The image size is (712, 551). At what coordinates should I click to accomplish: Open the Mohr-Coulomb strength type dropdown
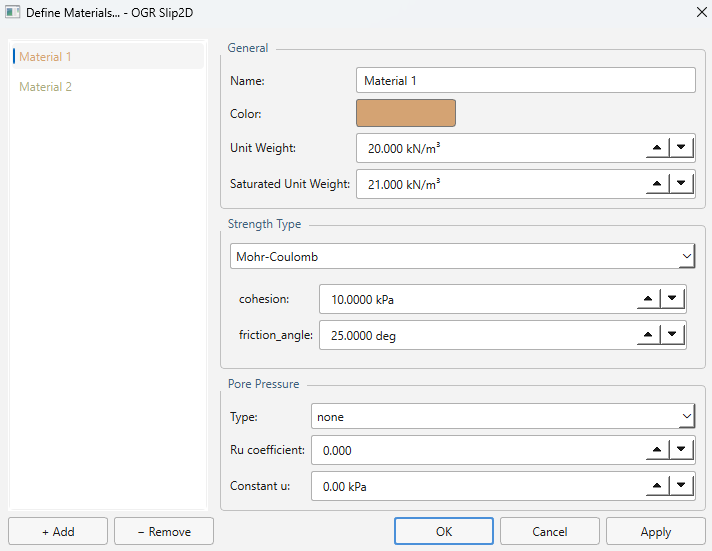click(462, 256)
